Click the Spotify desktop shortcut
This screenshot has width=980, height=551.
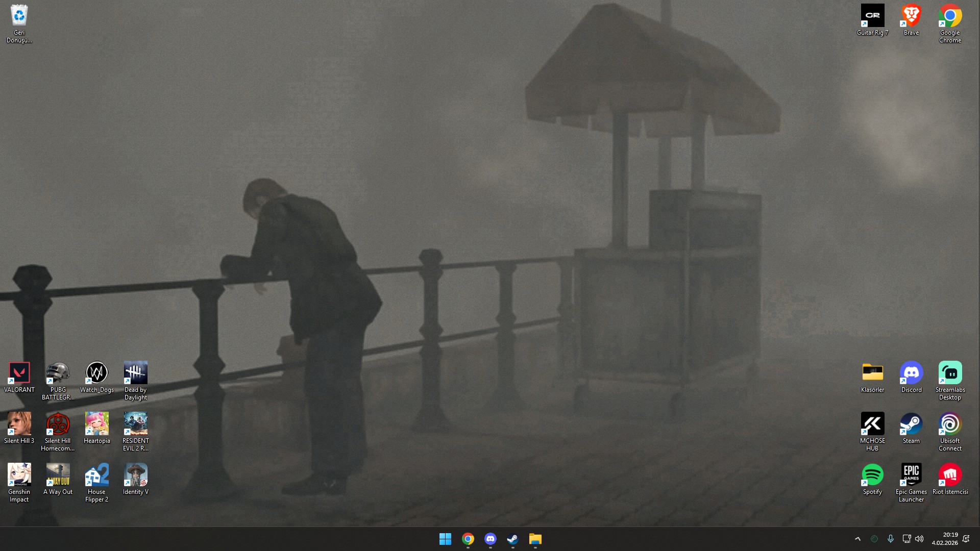click(x=872, y=475)
